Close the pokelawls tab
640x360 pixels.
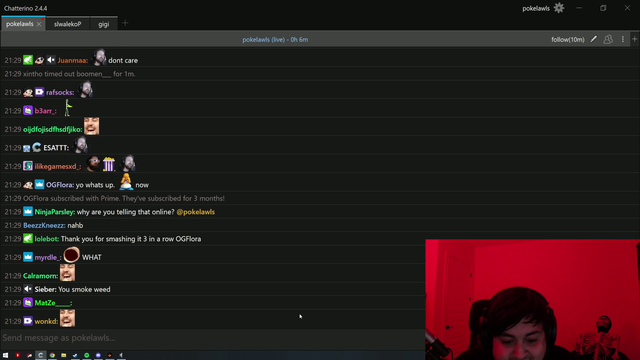[39, 24]
